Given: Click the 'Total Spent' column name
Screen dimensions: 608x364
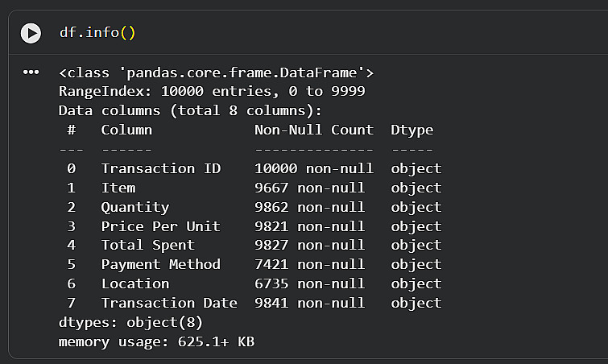Looking at the screenshot, I should point(147,245).
